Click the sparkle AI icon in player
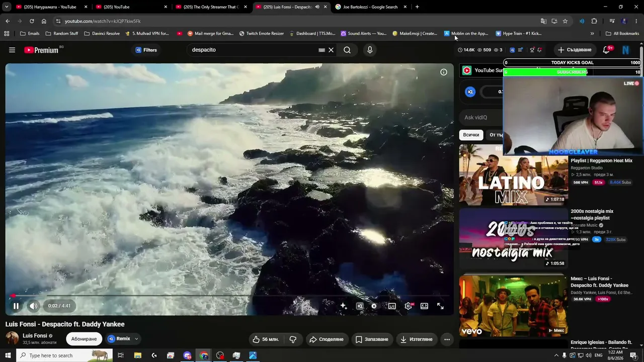644x362 pixels. [344, 306]
